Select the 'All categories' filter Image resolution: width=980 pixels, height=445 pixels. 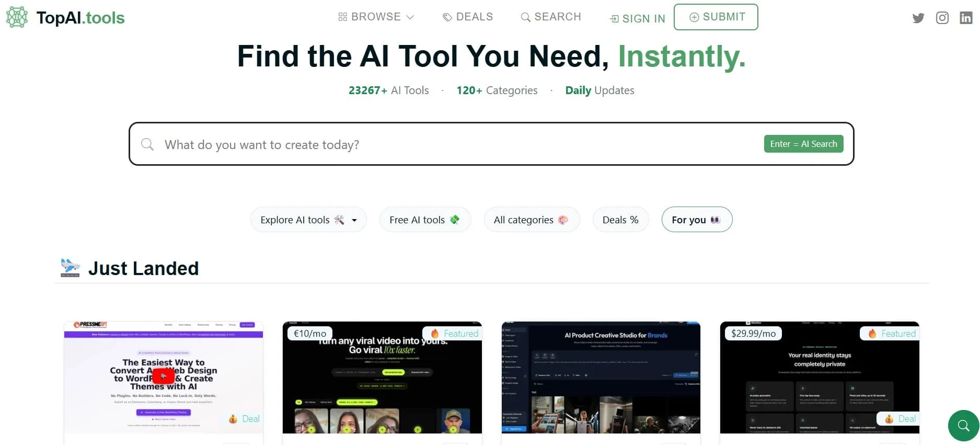click(532, 220)
